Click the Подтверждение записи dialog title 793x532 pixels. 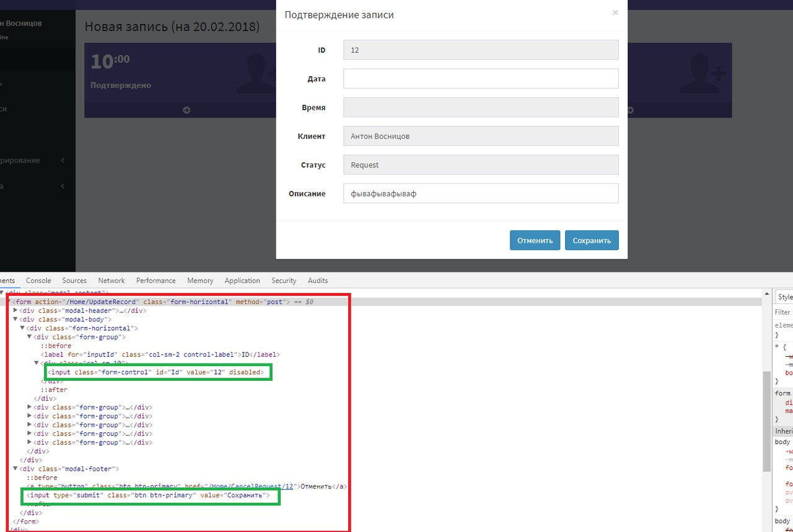(x=339, y=15)
